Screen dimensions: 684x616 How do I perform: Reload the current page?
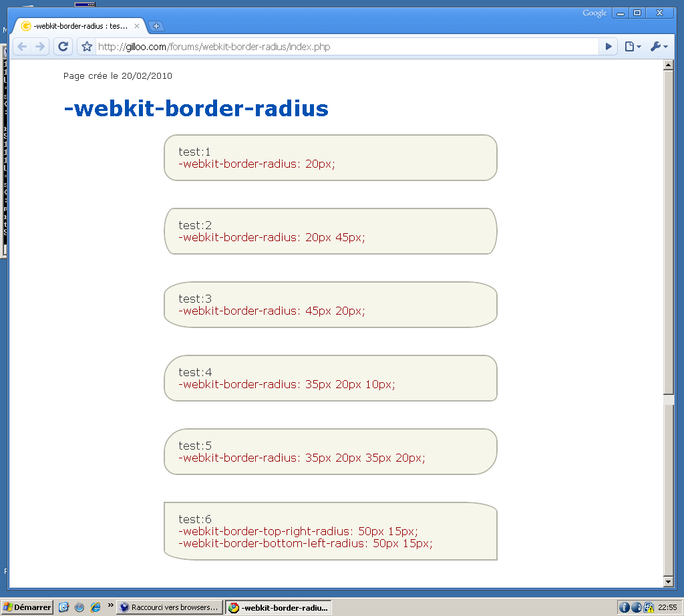63,47
